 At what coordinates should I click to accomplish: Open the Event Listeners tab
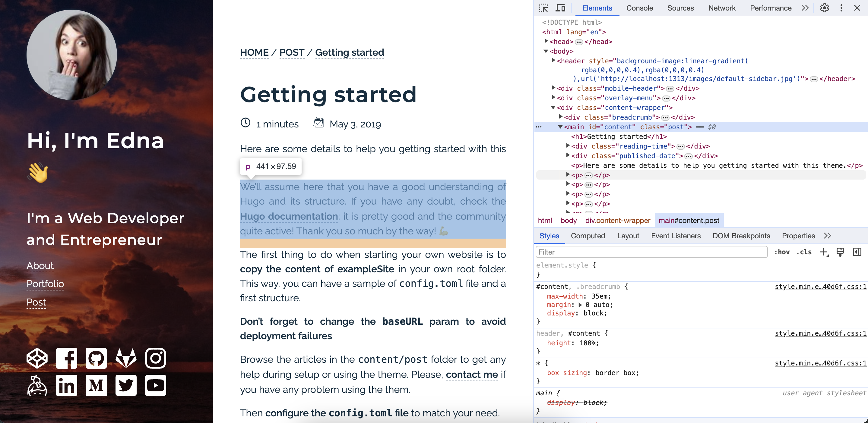[676, 236]
